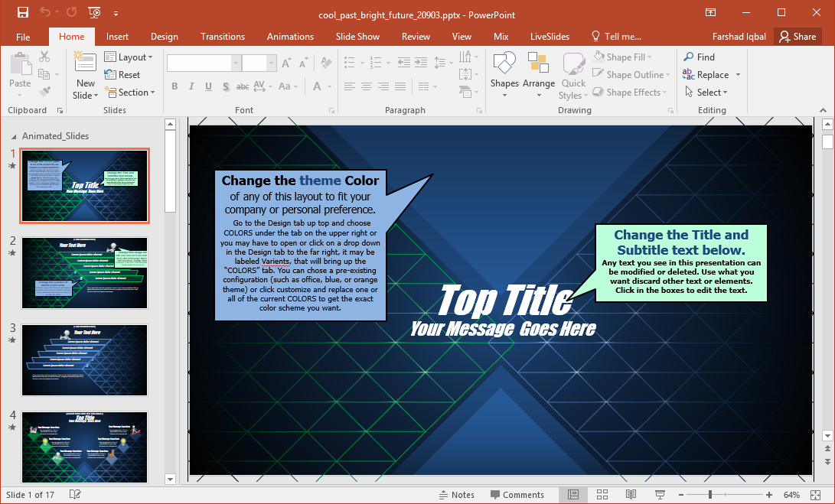Screen dimensions: 835x504
Task: Toggle Bold text formatting
Action: [175, 86]
